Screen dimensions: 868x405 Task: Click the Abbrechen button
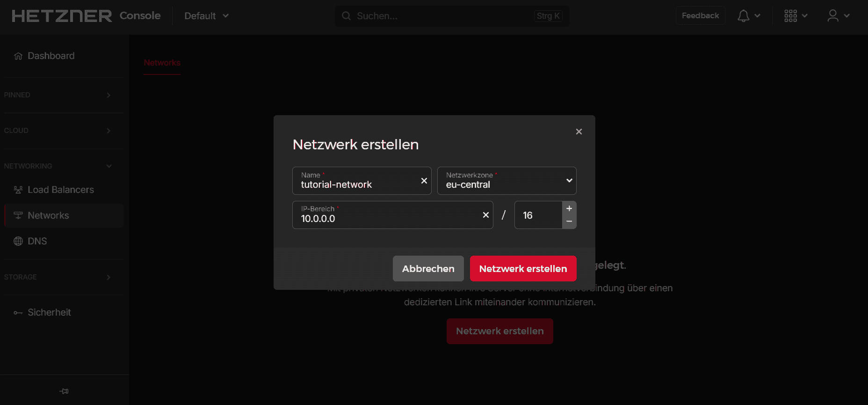pyautogui.click(x=428, y=269)
